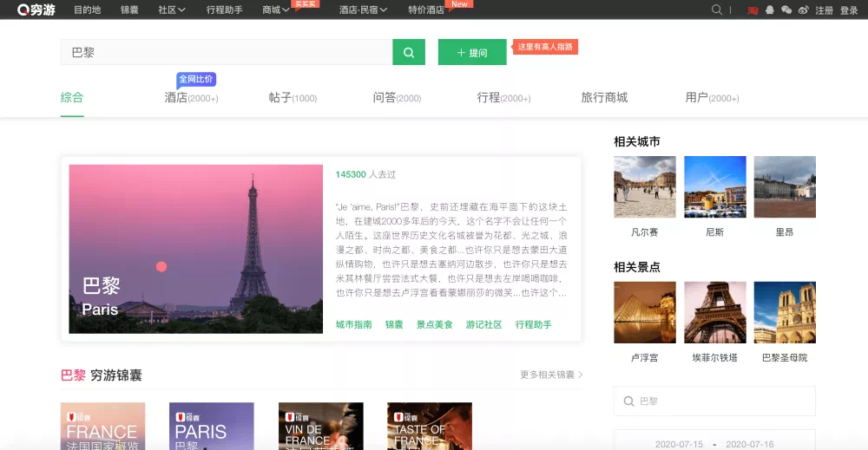
Task: Click the WeChat login icon
Action: pyautogui.click(x=786, y=10)
